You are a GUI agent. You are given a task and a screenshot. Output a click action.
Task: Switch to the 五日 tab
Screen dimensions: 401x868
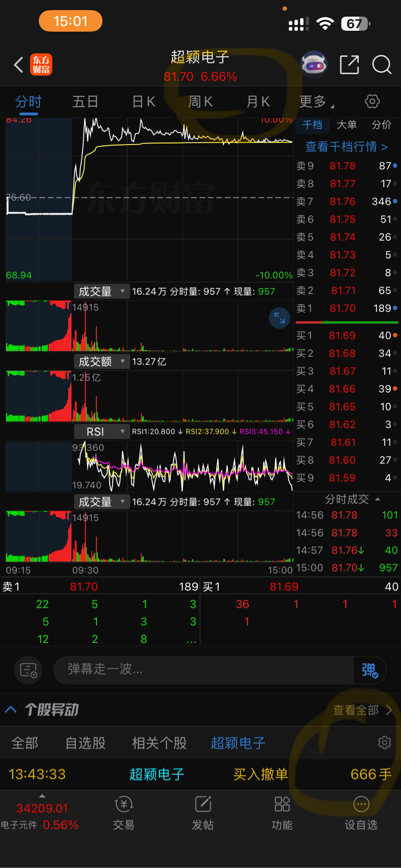click(85, 102)
